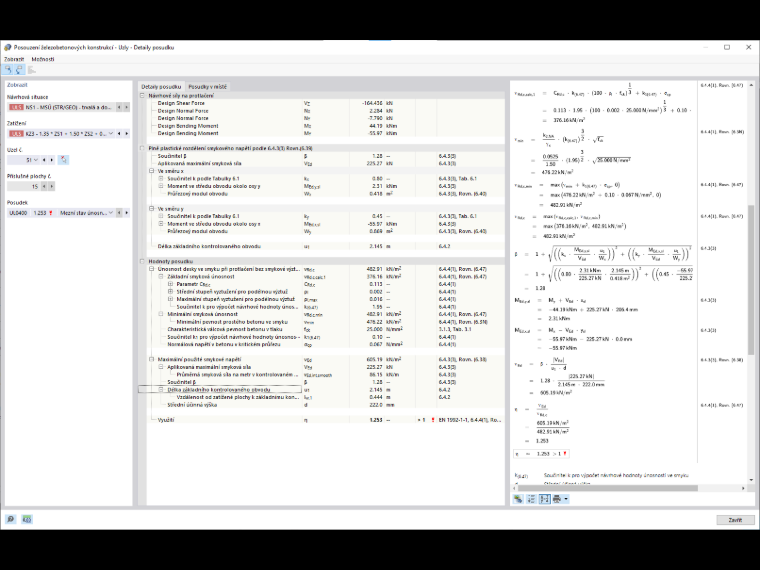The image size is (760, 570).
Task: Click scroll-down arrow of formula panel
Action: point(751,480)
